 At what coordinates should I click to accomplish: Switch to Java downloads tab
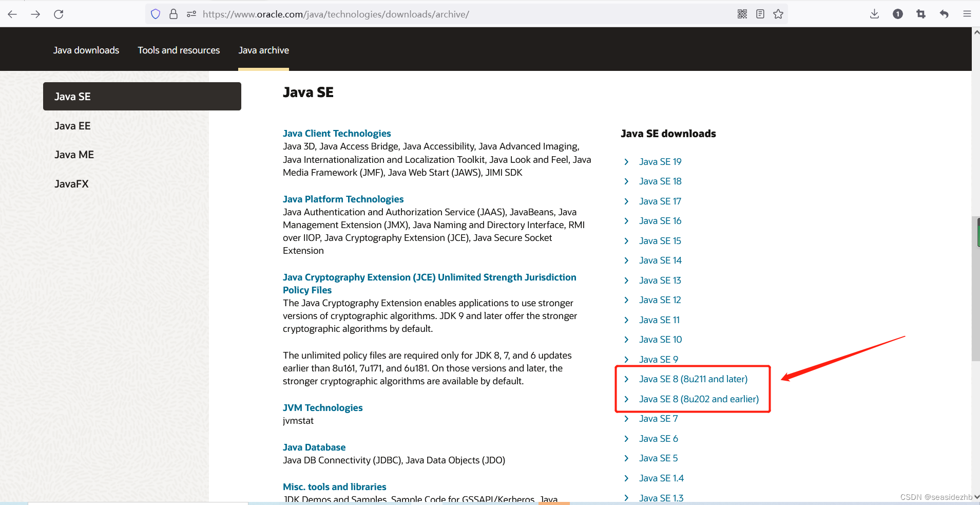[x=86, y=50]
